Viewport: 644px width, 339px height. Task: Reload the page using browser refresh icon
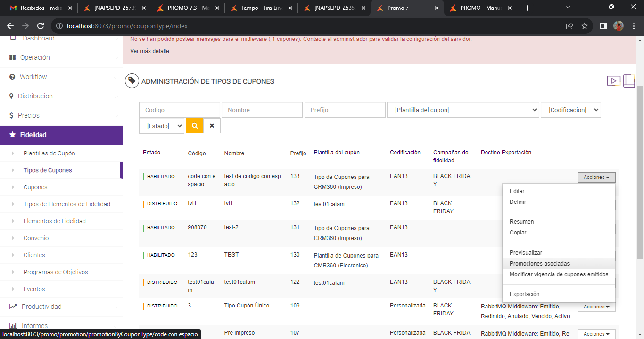coord(41,26)
